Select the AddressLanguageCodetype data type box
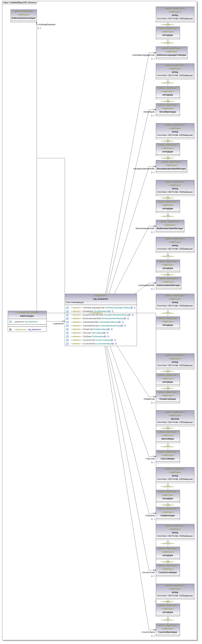 point(171,53)
